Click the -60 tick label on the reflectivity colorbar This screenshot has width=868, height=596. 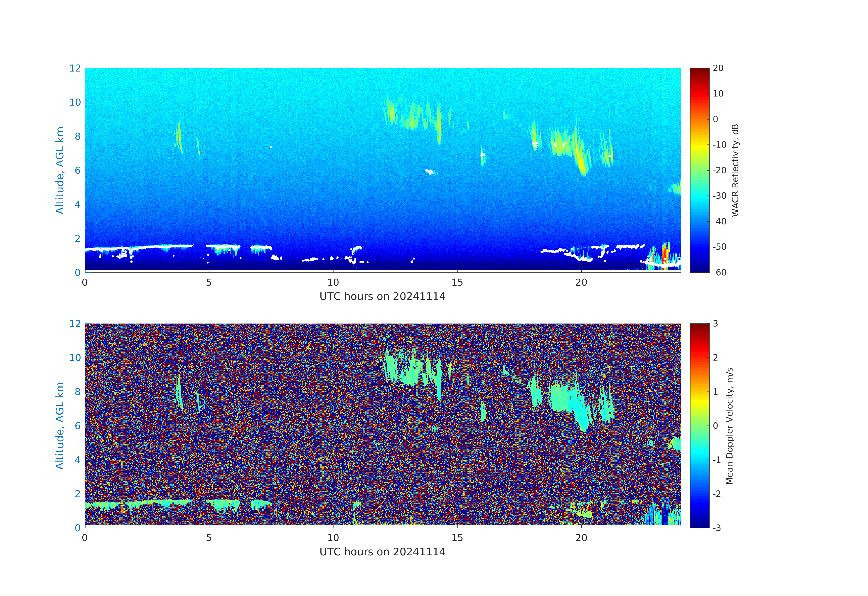pos(719,272)
